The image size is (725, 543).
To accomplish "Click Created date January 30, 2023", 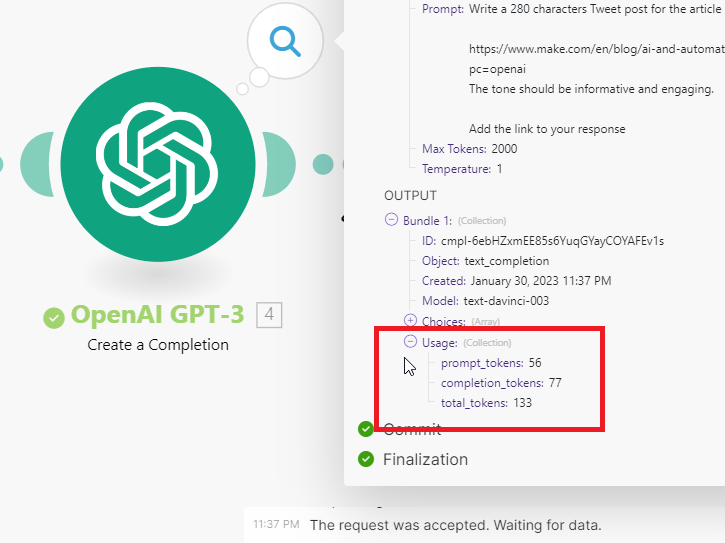I will [541, 281].
